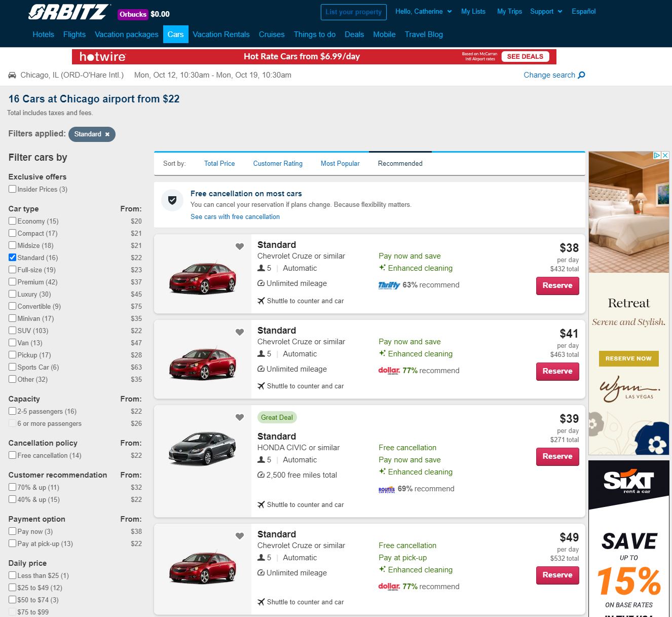672x617 pixels.
Task: Click the hotwire logo in the banner
Action: 102,57
